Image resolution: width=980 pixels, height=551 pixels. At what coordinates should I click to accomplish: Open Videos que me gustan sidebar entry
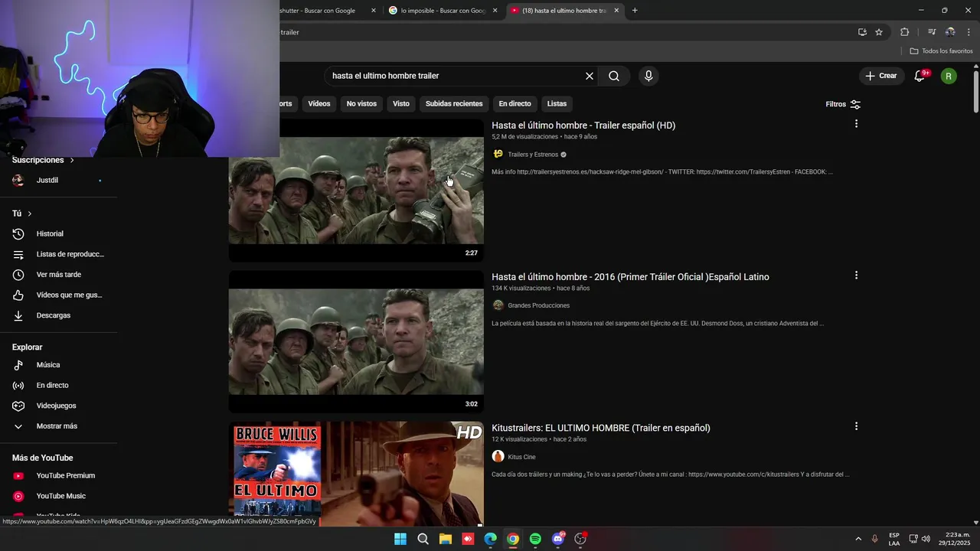point(59,295)
